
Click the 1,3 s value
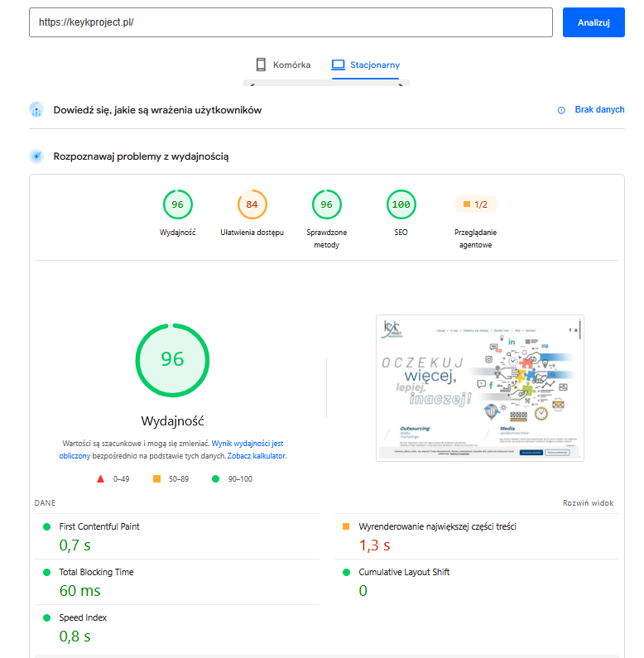tap(374, 545)
